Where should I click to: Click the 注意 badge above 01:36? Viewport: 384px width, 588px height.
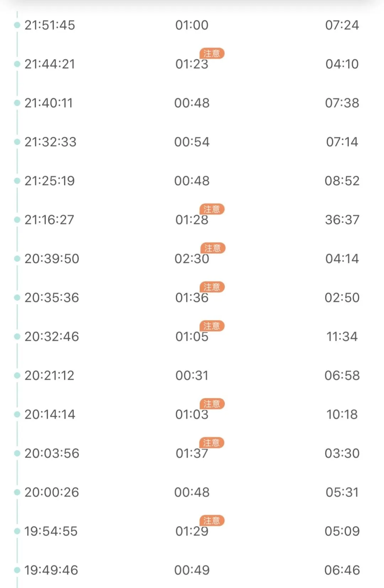tap(212, 287)
